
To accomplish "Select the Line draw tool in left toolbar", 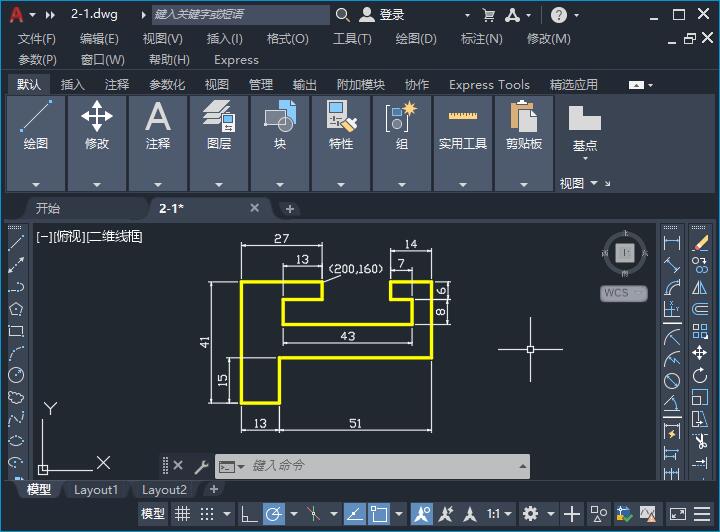I will click(x=16, y=243).
